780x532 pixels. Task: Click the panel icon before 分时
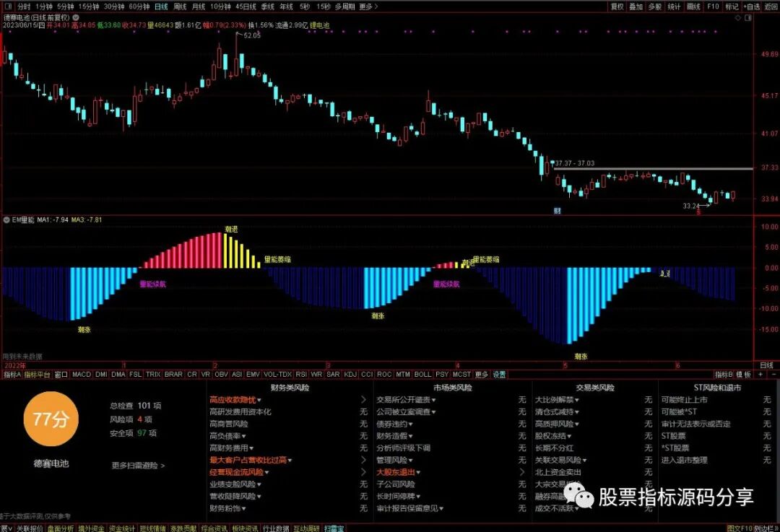point(9,6)
